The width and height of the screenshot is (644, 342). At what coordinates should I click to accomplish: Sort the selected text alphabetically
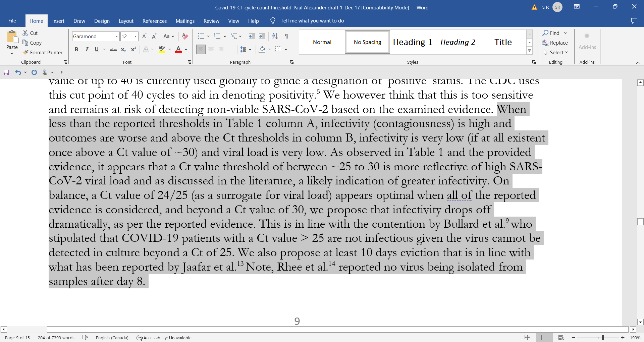(275, 36)
